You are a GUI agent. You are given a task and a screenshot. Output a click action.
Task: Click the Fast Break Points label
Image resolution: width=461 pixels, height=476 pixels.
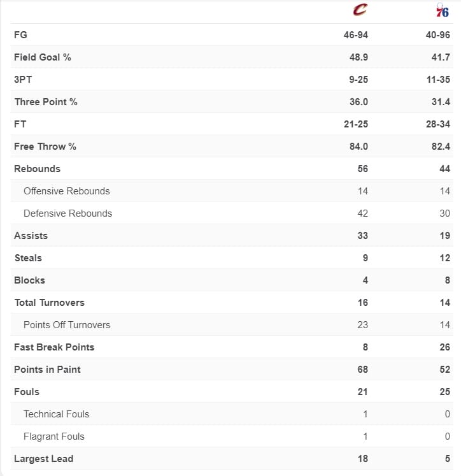point(54,347)
